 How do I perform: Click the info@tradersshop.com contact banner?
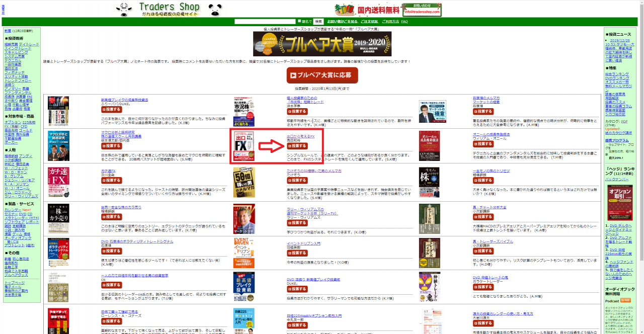(x=422, y=10)
